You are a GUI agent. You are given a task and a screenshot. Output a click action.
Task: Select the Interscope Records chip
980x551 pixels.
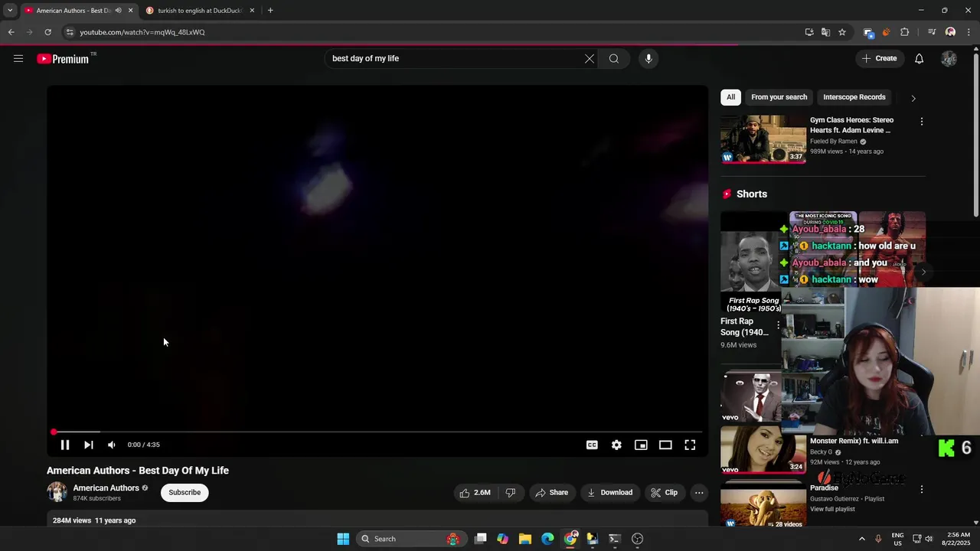pyautogui.click(x=854, y=97)
